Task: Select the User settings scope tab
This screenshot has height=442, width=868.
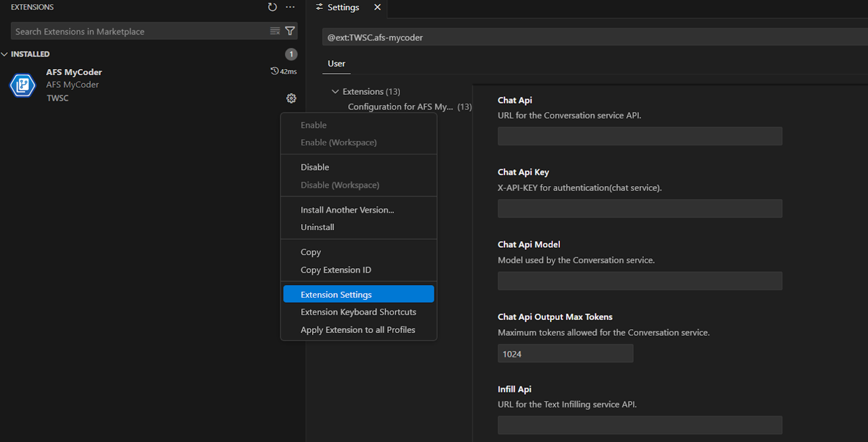Action: click(x=337, y=64)
